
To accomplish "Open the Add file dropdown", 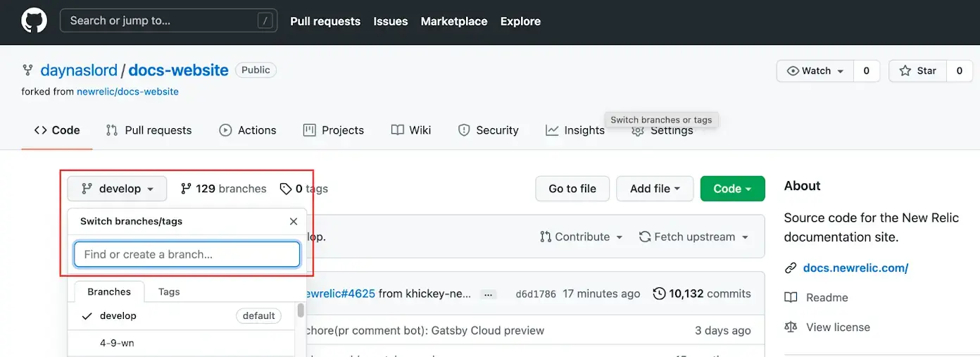I will [654, 189].
